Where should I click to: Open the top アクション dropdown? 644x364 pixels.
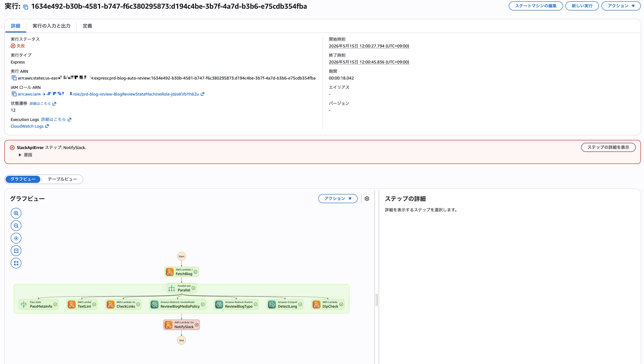tap(621, 6)
